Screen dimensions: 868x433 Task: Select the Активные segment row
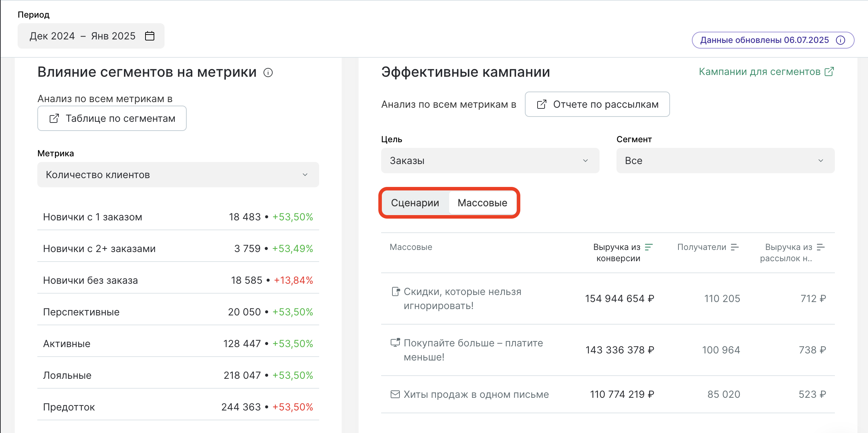click(178, 344)
